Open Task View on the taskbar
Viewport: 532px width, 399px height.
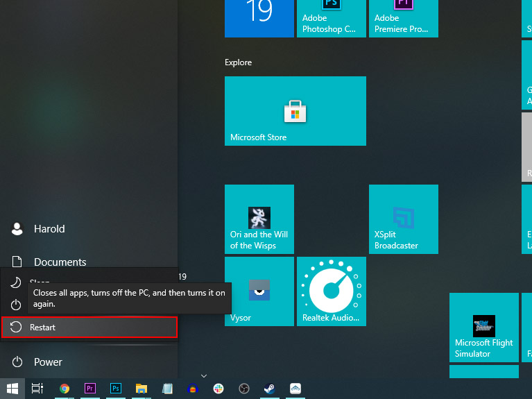pyautogui.click(x=37, y=389)
